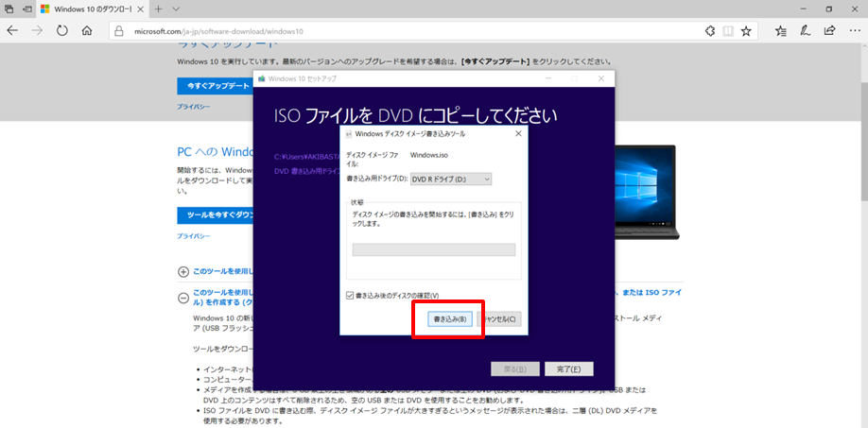Go back with the browser back arrow
This screenshot has width=868, height=428.
pyautogui.click(x=12, y=31)
